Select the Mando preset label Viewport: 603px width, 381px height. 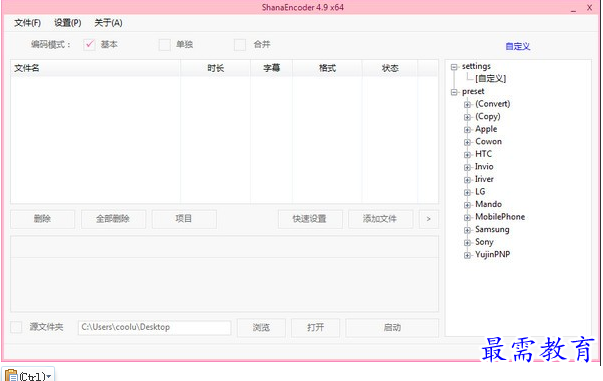click(x=488, y=204)
